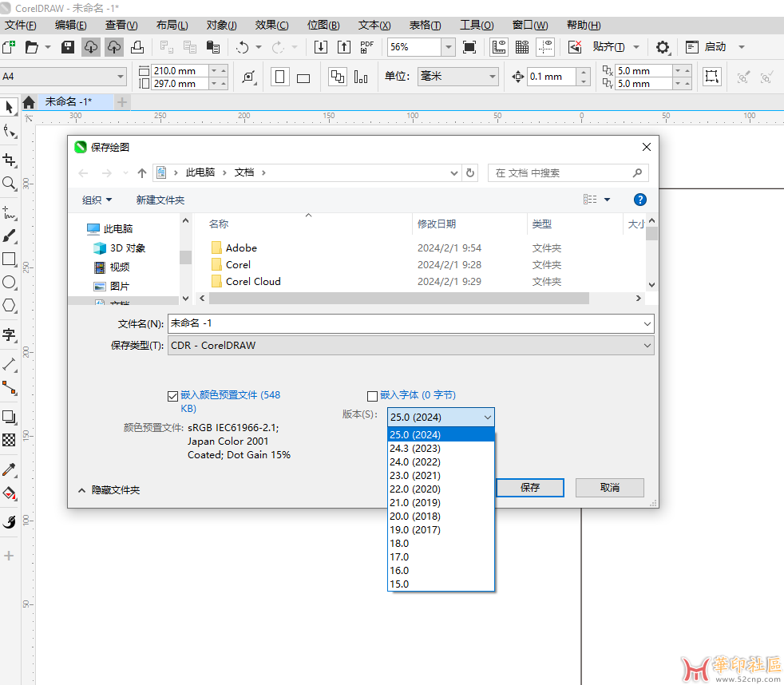Toggle show grid button

[522, 47]
